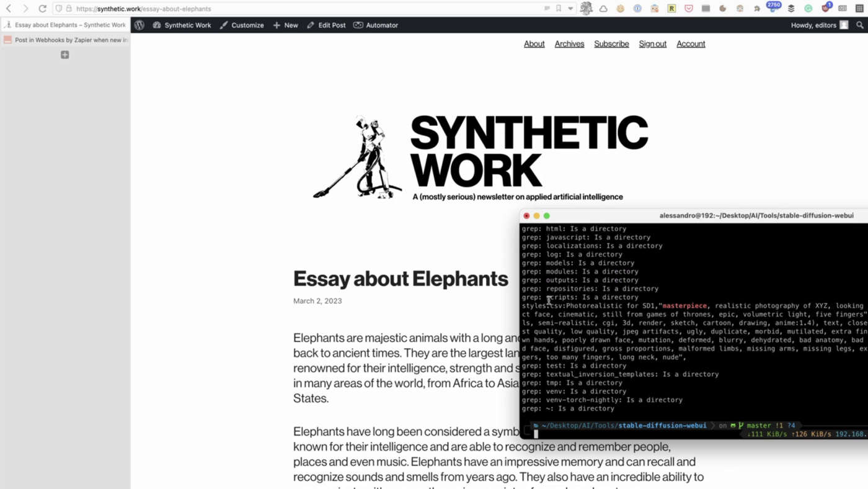868x489 pixels.
Task: Click into the URL address field
Action: coord(310,9)
